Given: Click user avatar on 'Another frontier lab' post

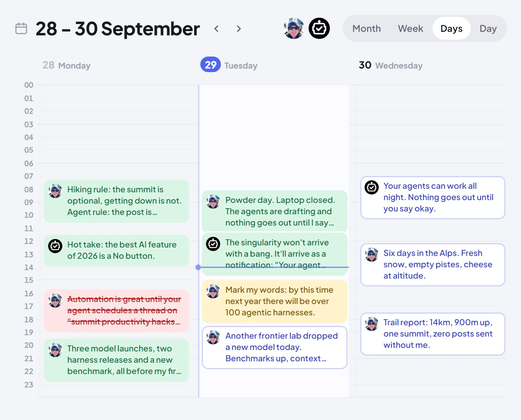Looking at the screenshot, I should [213, 337].
